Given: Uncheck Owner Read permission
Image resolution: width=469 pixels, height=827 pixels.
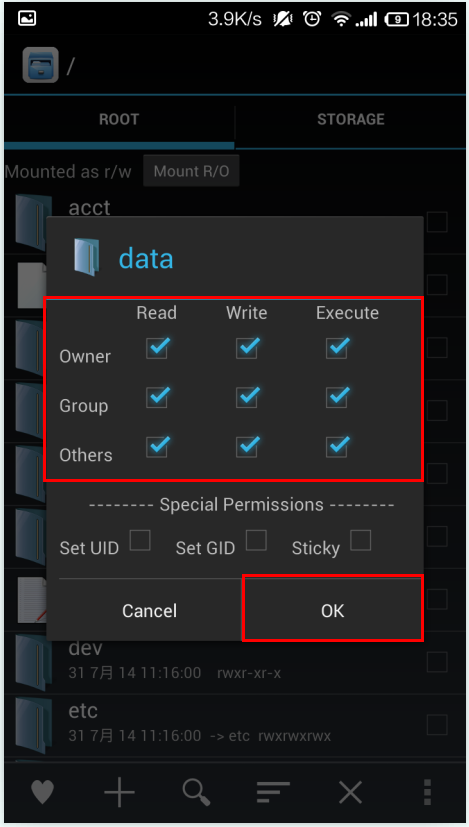Looking at the screenshot, I should 157,348.
